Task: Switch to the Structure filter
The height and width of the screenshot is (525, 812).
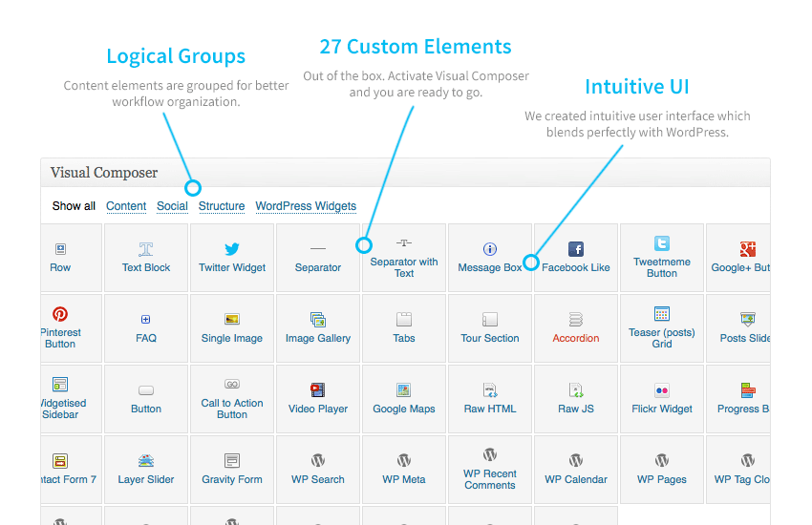Action: (x=222, y=206)
